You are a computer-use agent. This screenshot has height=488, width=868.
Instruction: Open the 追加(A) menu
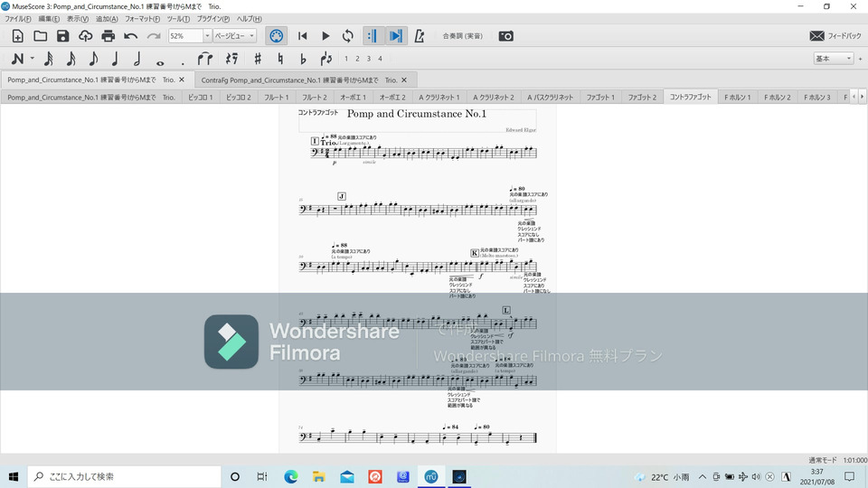coord(107,19)
